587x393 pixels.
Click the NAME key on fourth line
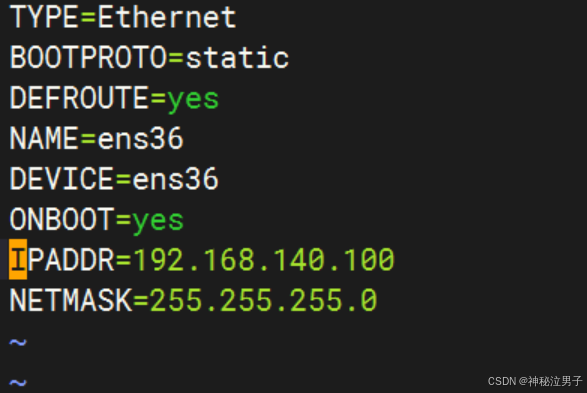[44, 138]
